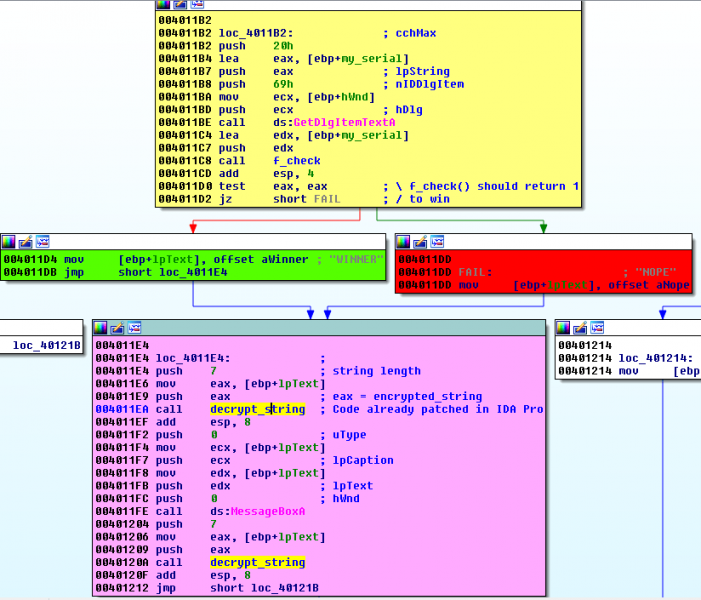Click the loc_4011E4: label in the pink node
The width and height of the screenshot is (701, 600).
click(x=193, y=358)
